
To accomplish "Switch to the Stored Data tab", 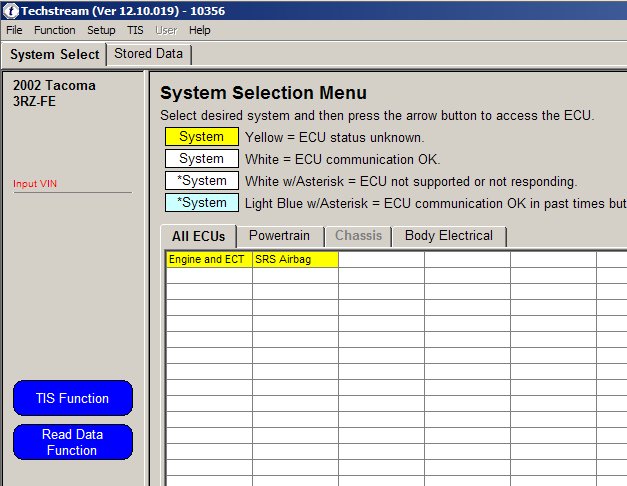I will coord(148,54).
